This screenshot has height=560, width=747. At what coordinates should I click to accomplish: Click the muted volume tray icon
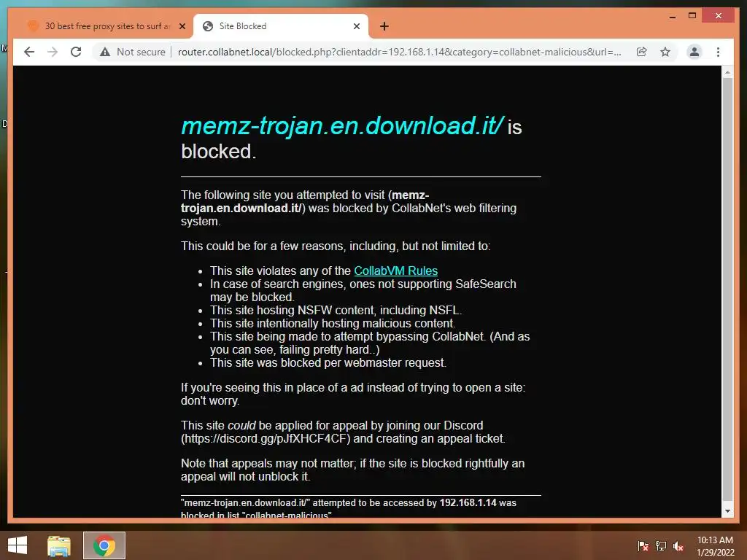pyautogui.click(x=678, y=546)
